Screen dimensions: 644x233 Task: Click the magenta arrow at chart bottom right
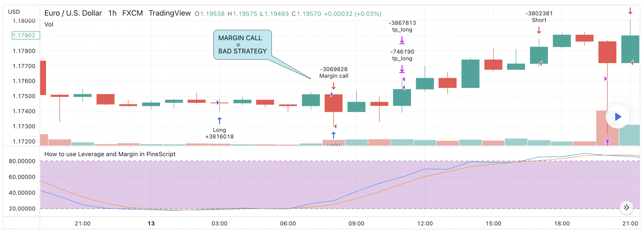tap(607, 142)
